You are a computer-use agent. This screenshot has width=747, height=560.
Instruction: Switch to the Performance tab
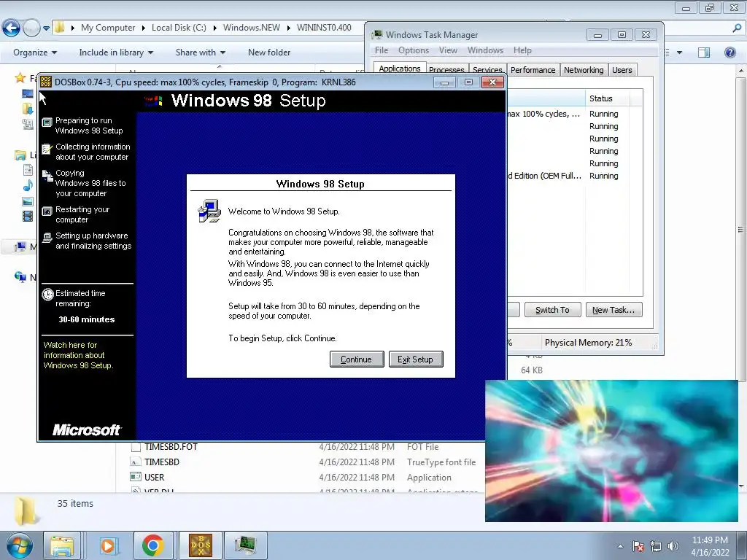click(x=533, y=70)
